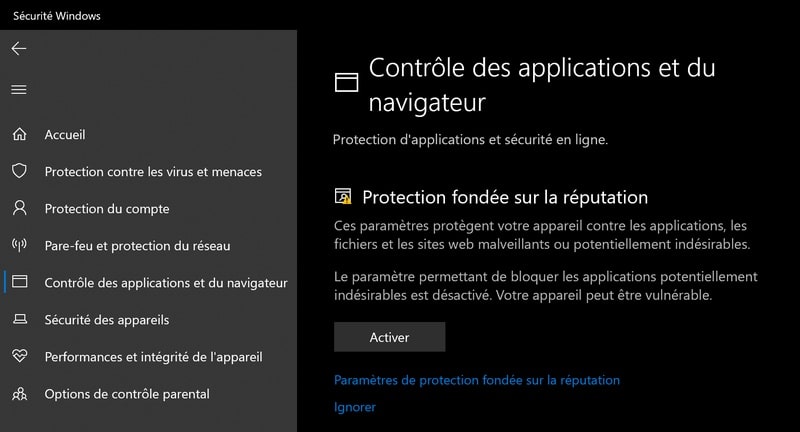Open Accueil in the sidebar
800x432 pixels.
click(x=65, y=134)
